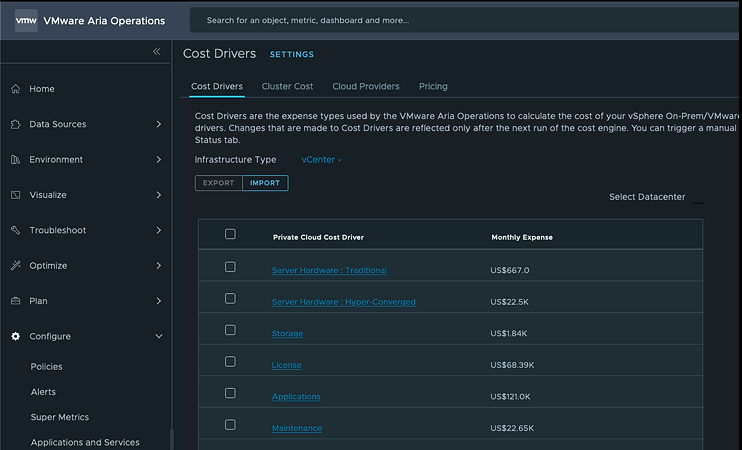Click the US$22.65K expense value
Image resolution: width=742 pixels, height=450 pixels.
512,428
